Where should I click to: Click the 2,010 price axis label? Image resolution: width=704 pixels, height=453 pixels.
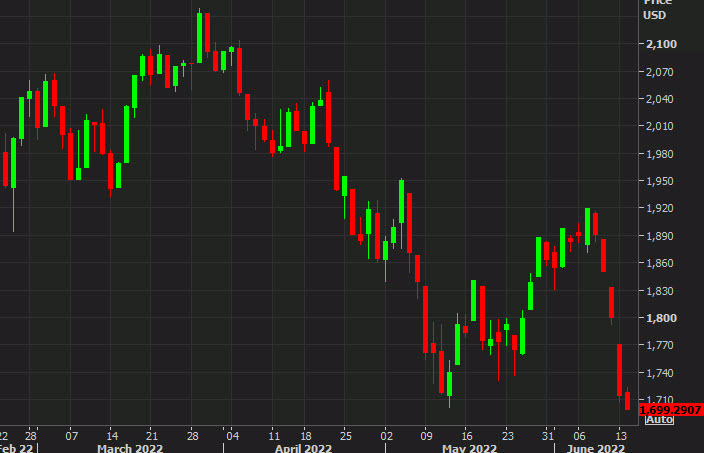tap(660, 126)
